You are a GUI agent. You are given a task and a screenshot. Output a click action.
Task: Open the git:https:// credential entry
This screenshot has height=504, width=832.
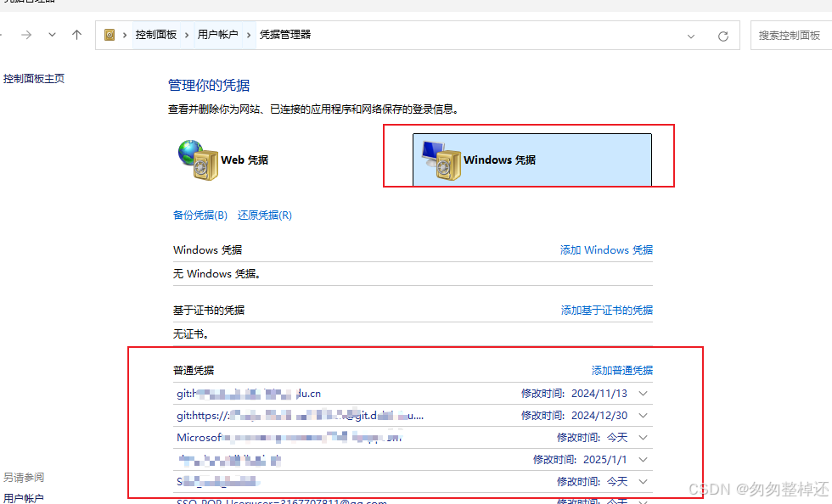301,416
